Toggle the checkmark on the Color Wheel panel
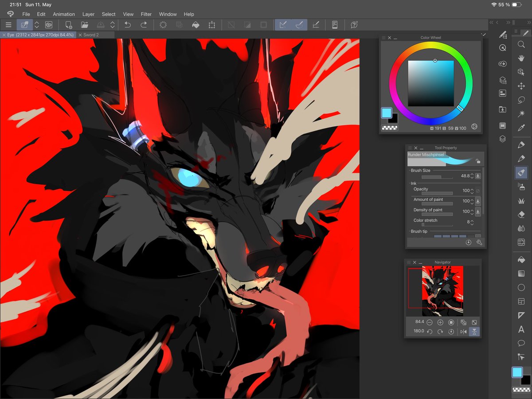The image size is (532, 399). click(x=483, y=34)
